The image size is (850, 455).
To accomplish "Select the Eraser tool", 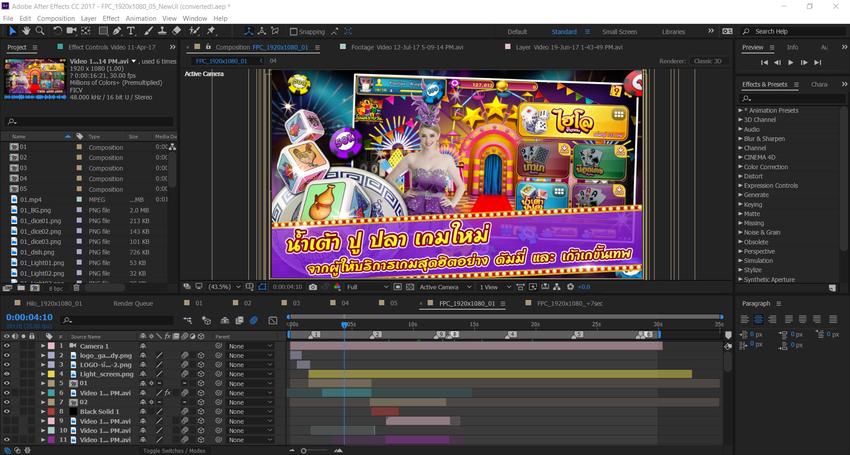I will click(176, 31).
